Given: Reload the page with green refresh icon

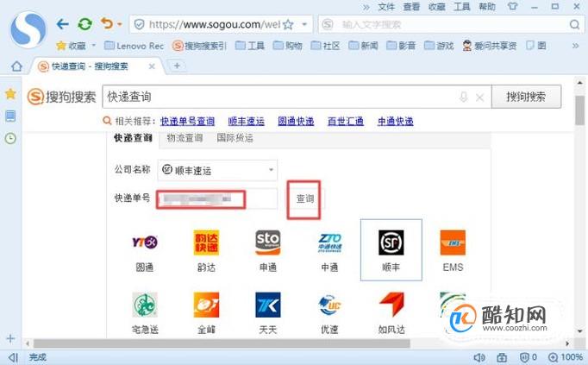Looking at the screenshot, I should pos(84,24).
